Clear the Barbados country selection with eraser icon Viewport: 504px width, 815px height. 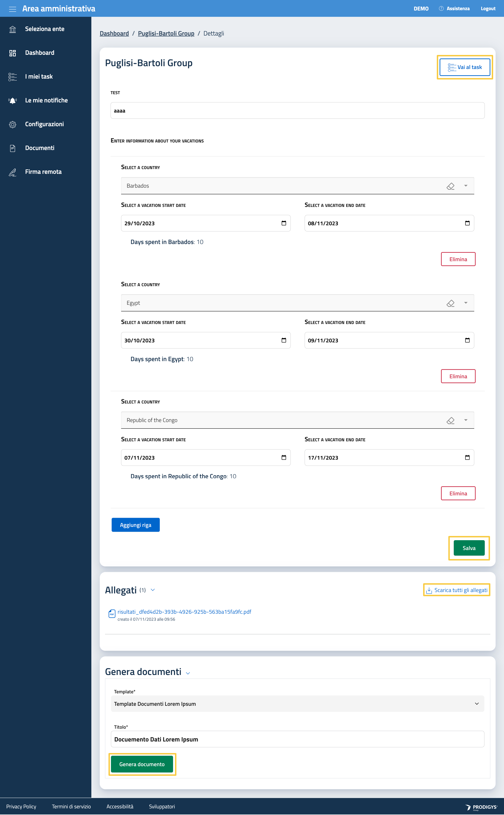coord(450,186)
